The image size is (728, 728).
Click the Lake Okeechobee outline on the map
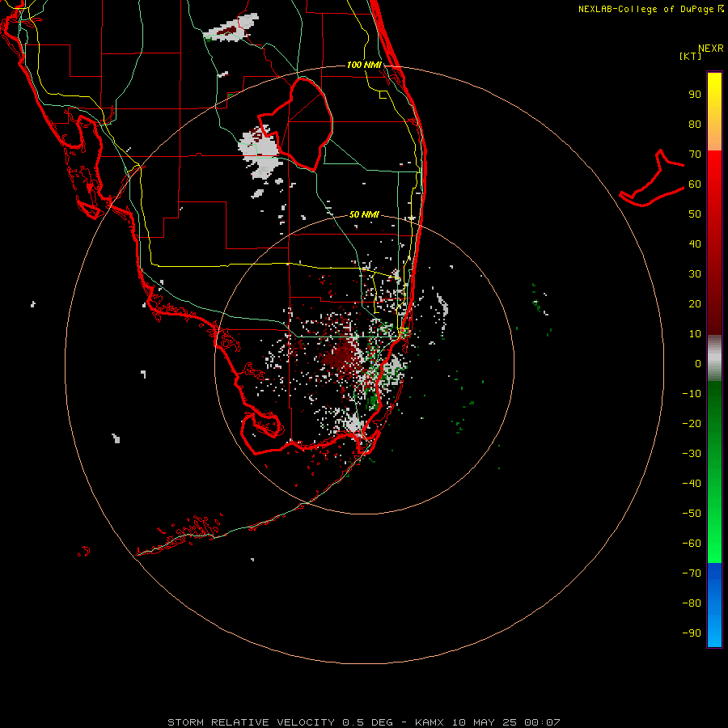295,124
